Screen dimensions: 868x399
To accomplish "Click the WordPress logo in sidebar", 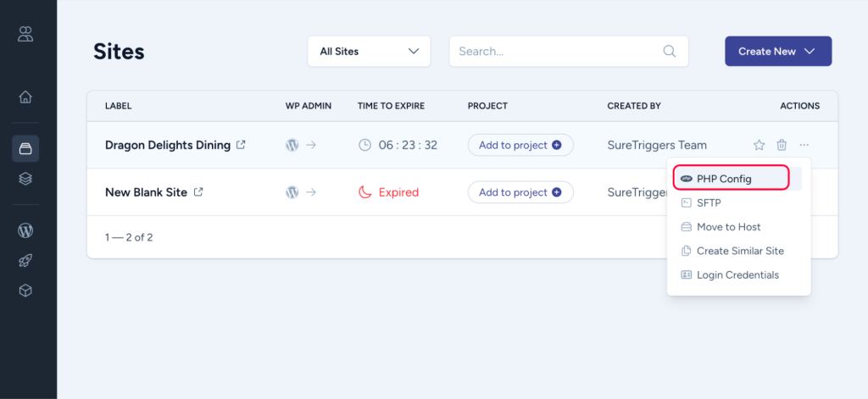I will [25, 230].
